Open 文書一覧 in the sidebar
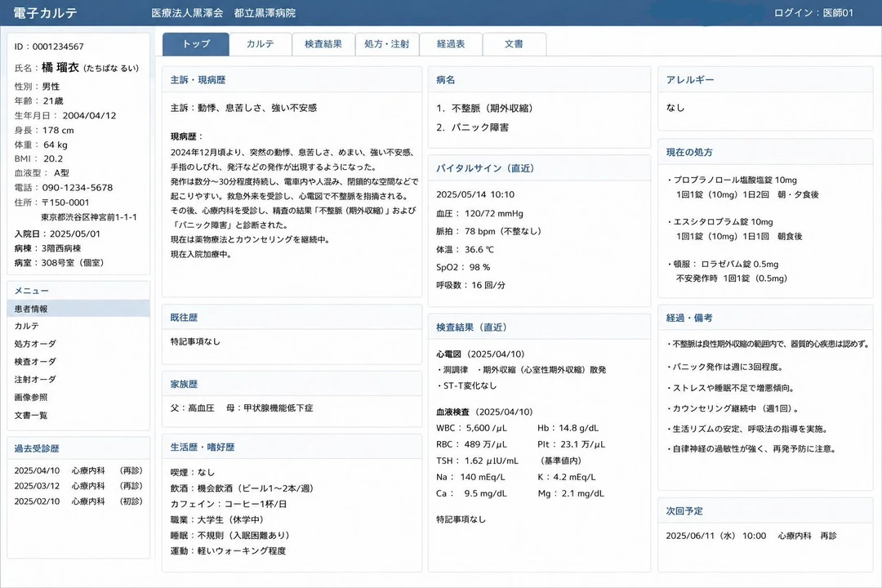Image resolution: width=882 pixels, height=588 pixels. [78, 415]
